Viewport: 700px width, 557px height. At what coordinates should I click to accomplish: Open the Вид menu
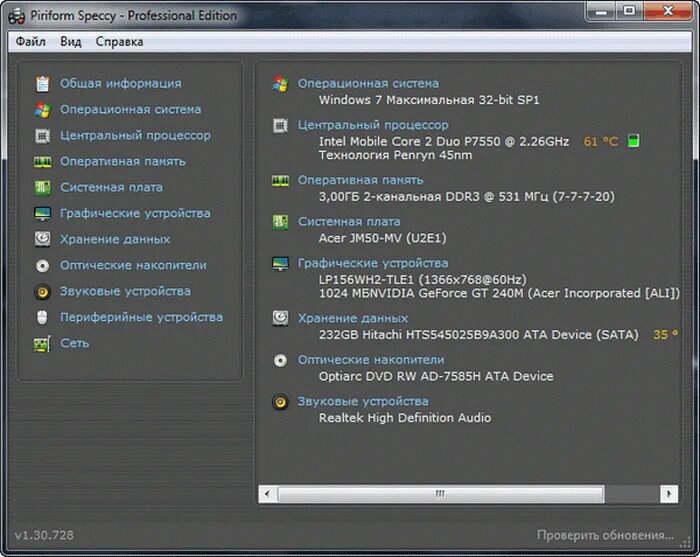(x=71, y=42)
